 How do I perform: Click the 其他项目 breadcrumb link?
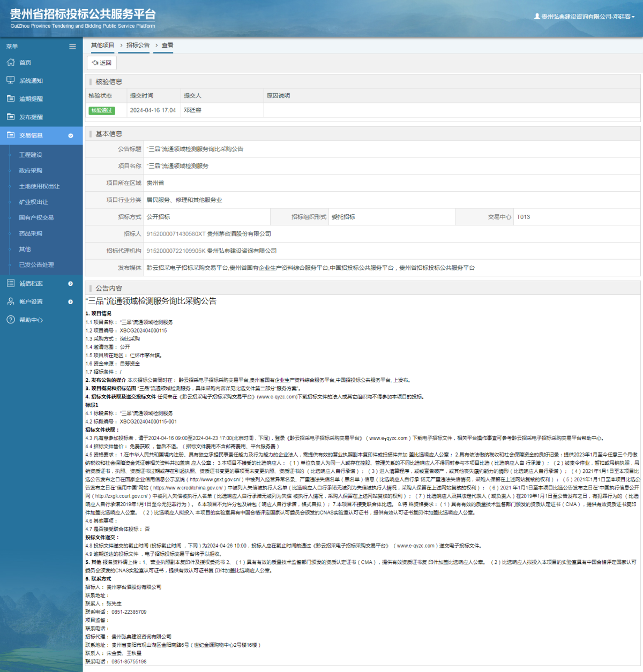[102, 46]
